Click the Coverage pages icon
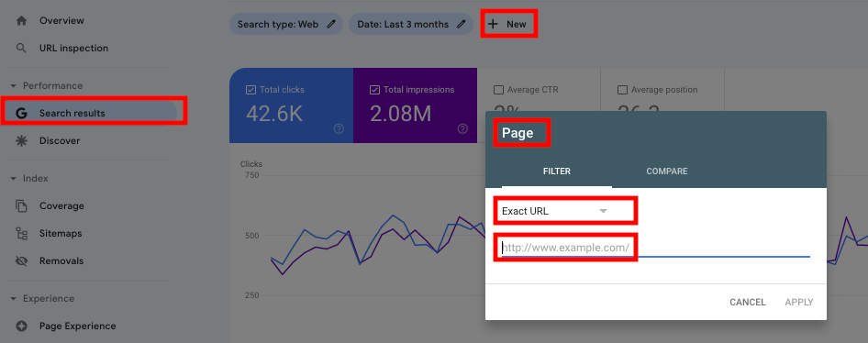The height and width of the screenshot is (343, 868). coord(22,205)
